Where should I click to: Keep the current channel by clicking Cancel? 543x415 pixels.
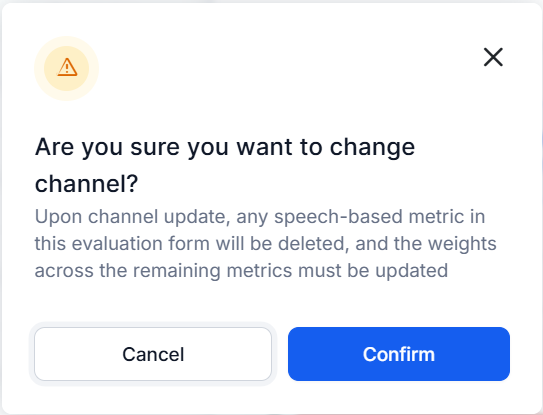[153, 354]
